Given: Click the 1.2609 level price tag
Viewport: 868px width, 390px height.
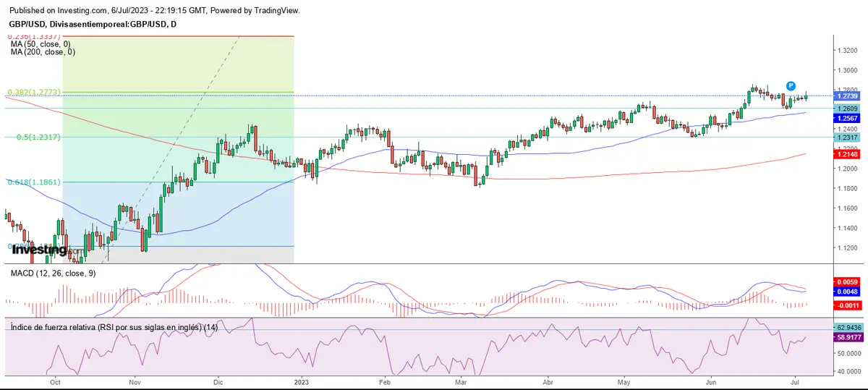Looking at the screenshot, I should click(x=846, y=109).
